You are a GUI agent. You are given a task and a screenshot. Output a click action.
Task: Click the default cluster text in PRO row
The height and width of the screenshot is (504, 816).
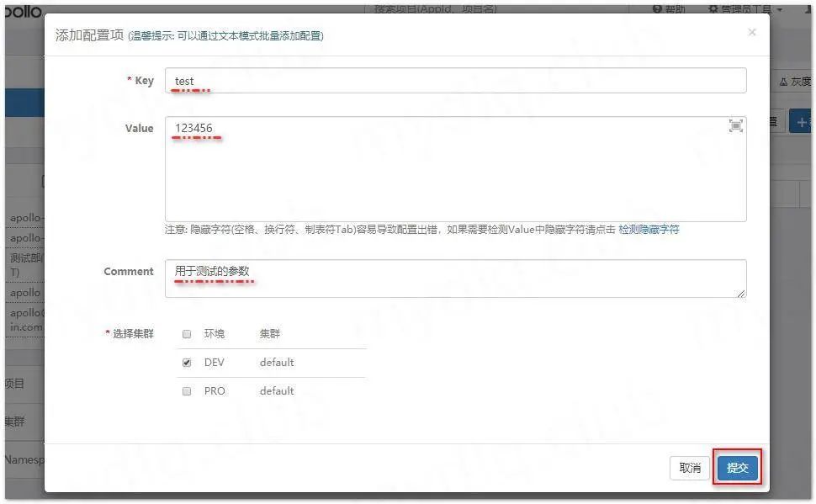click(277, 391)
